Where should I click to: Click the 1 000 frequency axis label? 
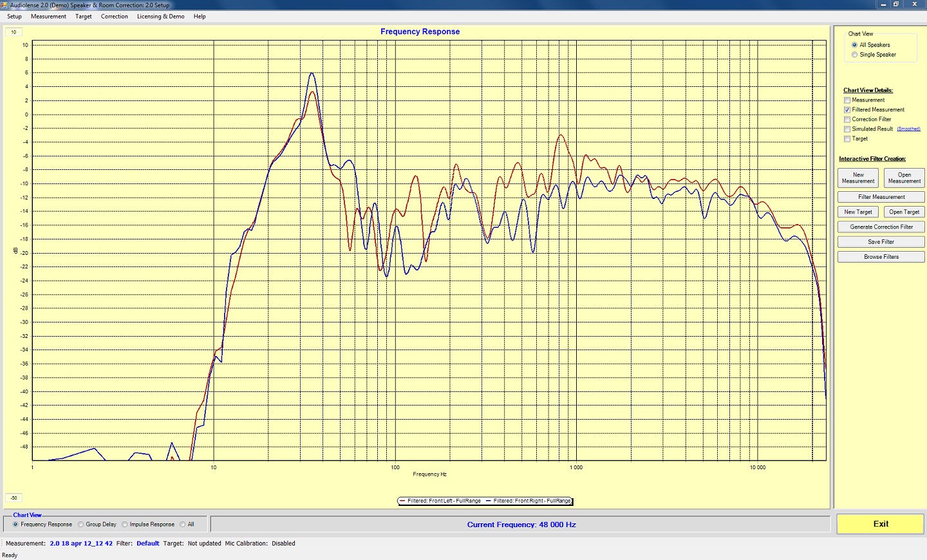pyautogui.click(x=576, y=467)
